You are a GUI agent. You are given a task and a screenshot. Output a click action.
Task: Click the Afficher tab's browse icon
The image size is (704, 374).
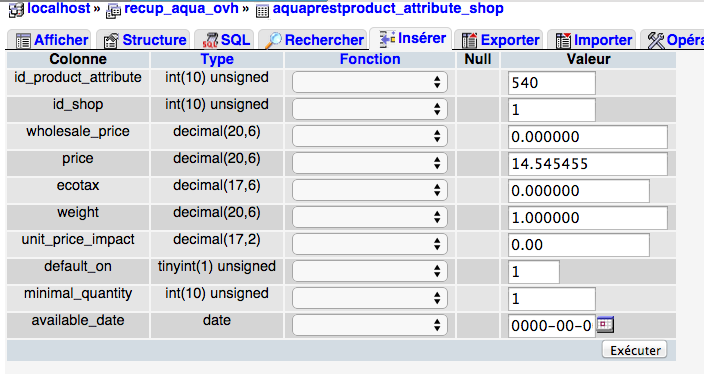click(x=23, y=40)
